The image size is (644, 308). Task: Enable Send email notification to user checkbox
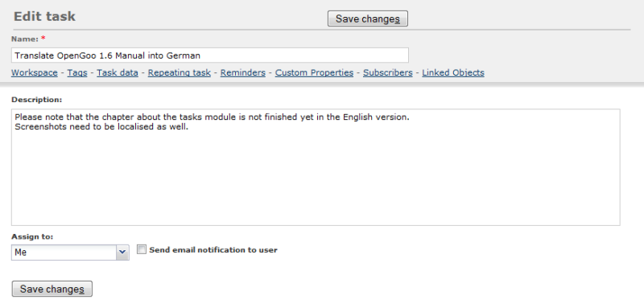[x=142, y=249]
